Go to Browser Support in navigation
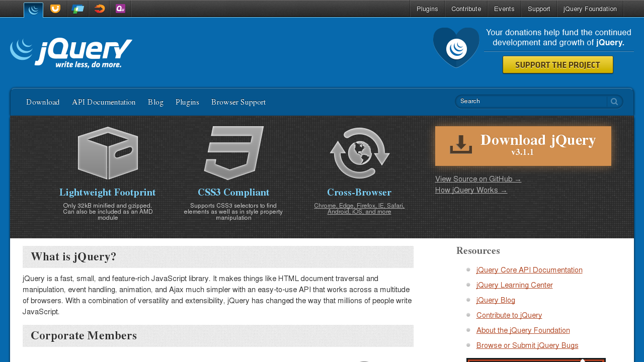Image resolution: width=644 pixels, height=362 pixels. click(238, 103)
